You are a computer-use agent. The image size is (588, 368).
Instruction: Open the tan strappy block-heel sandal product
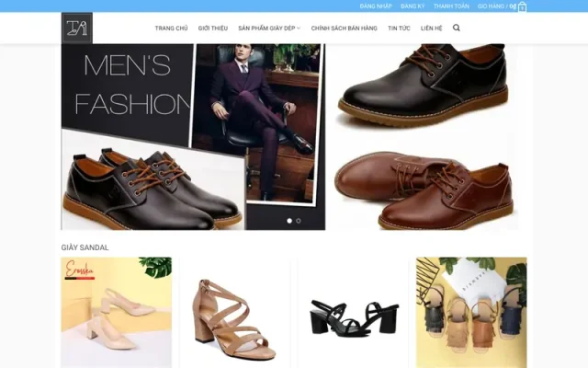point(235,313)
